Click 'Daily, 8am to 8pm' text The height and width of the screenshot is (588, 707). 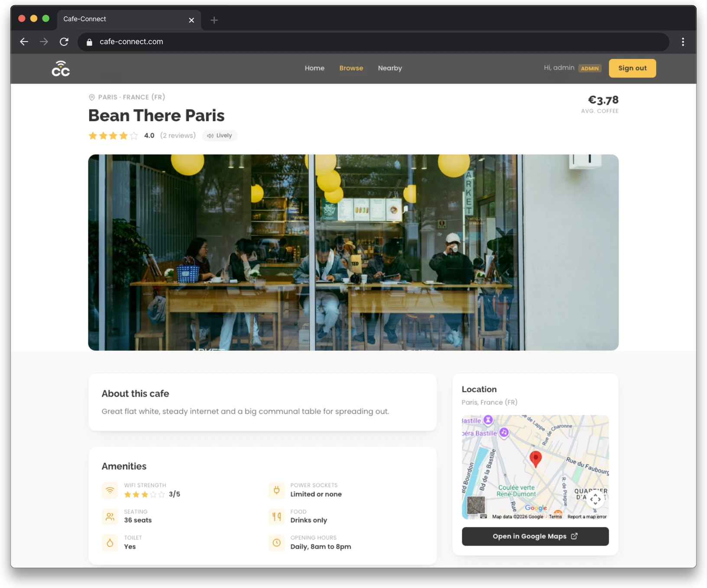pyautogui.click(x=321, y=546)
